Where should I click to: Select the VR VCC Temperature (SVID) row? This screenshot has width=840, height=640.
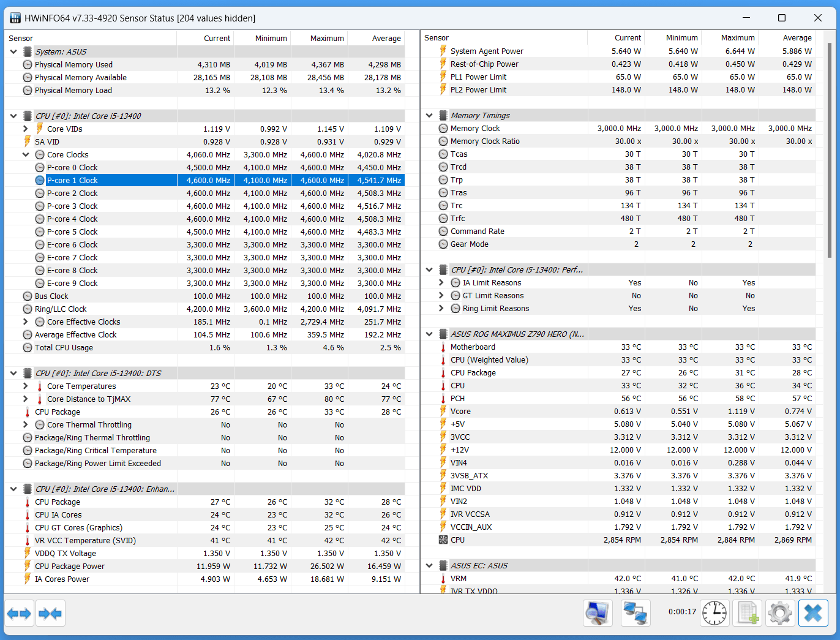204,540
